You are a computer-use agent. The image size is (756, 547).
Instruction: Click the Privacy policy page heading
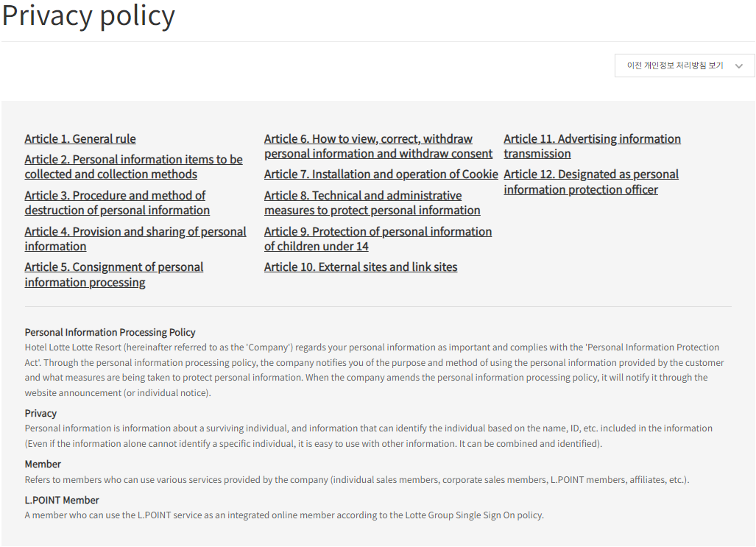tap(89, 15)
